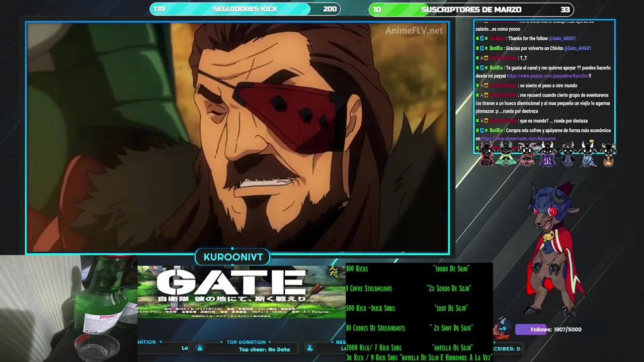Viewport: 644px width, 362px height.
Task: Click the anime video frame of the eyepatch man
Action: pyautogui.click(x=237, y=137)
